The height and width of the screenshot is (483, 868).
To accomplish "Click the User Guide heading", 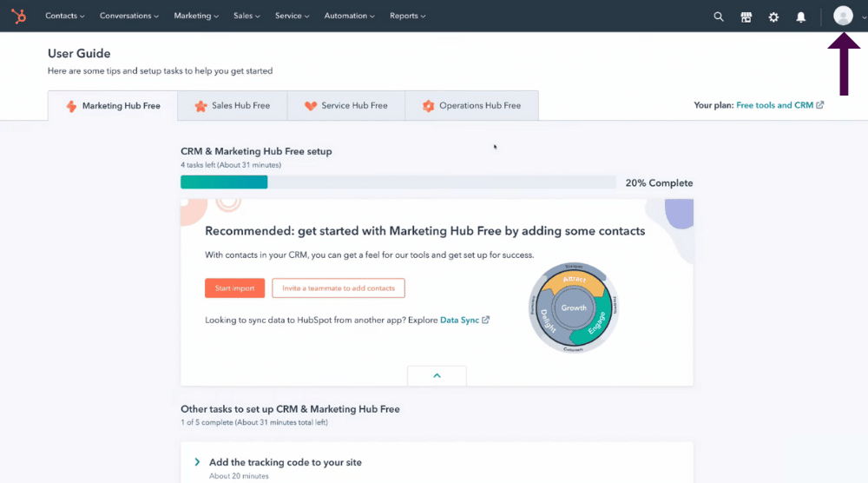I will click(x=79, y=54).
